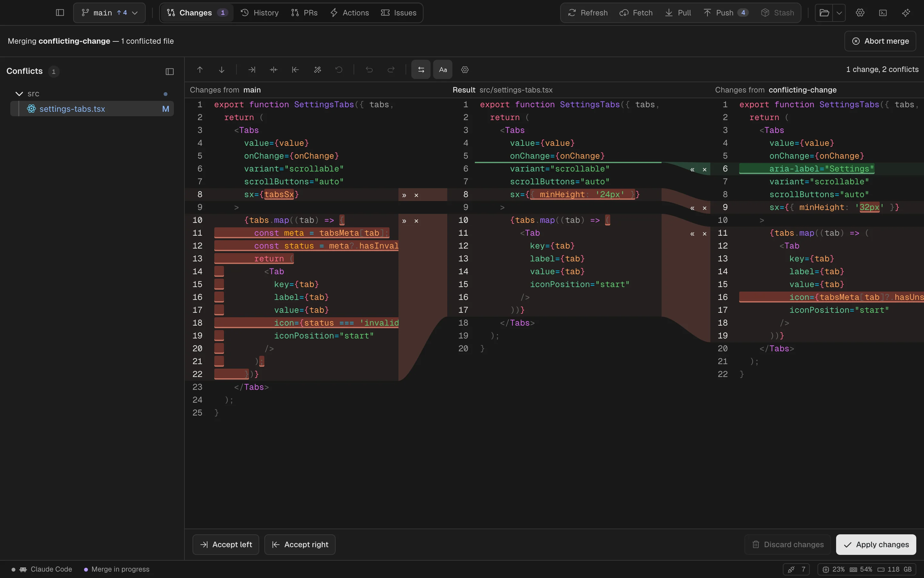Accept right change on line 11 with «
The height and width of the screenshot is (578, 924).
(692, 233)
